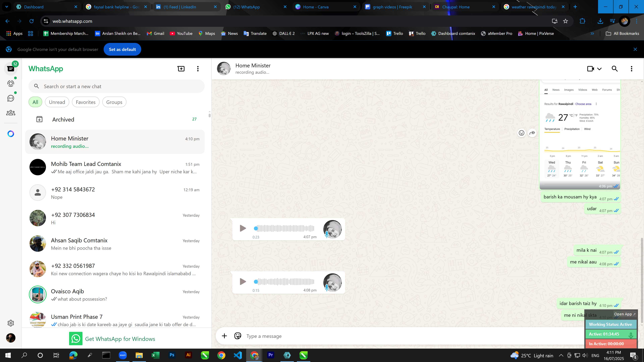Image resolution: width=644 pixels, height=362 pixels.
Task: Open All Bookmarks folder
Action: pos(623,34)
